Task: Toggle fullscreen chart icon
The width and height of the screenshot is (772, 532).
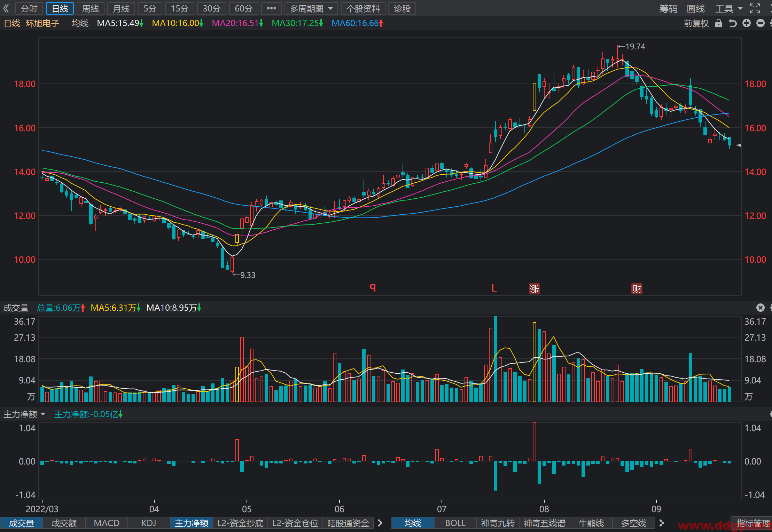Action: pos(755,8)
